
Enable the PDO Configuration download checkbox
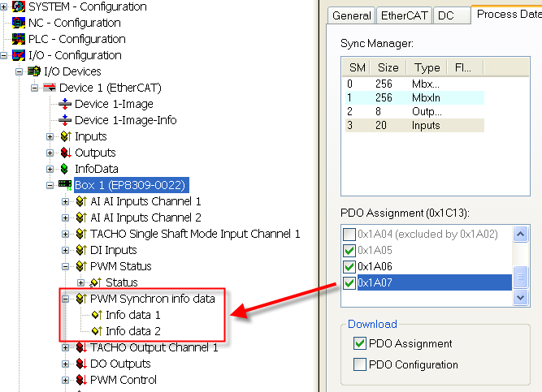(x=360, y=364)
